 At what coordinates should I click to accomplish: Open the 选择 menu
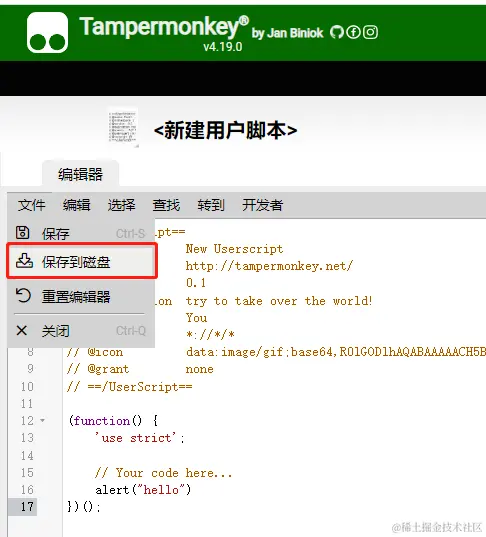click(x=121, y=205)
